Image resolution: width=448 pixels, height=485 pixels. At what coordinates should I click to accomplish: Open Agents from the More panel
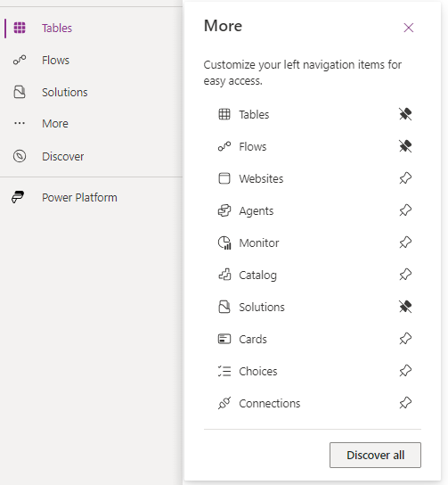click(257, 211)
